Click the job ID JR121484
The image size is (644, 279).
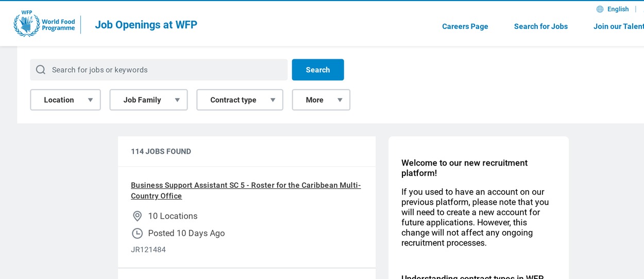coord(148,250)
